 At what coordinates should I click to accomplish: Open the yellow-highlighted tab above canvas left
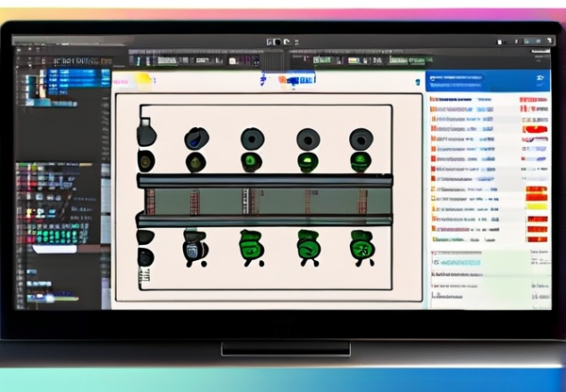pos(141,79)
